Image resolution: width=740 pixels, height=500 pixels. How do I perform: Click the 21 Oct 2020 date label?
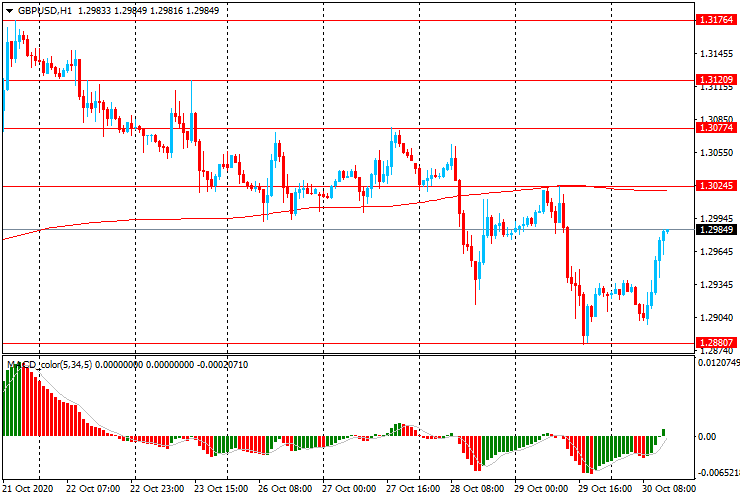coord(28,488)
